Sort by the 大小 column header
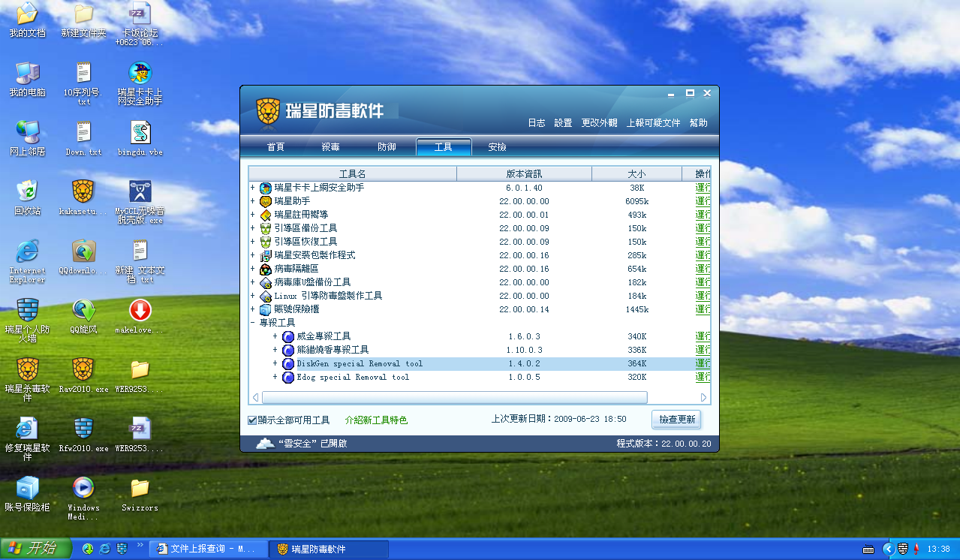The image size is (960, 560). (x=636, y=174)
